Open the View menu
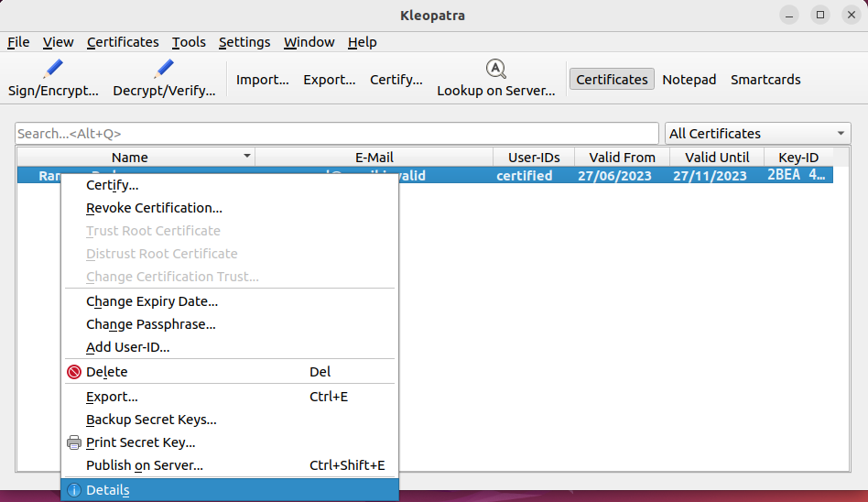 point(58,42)
